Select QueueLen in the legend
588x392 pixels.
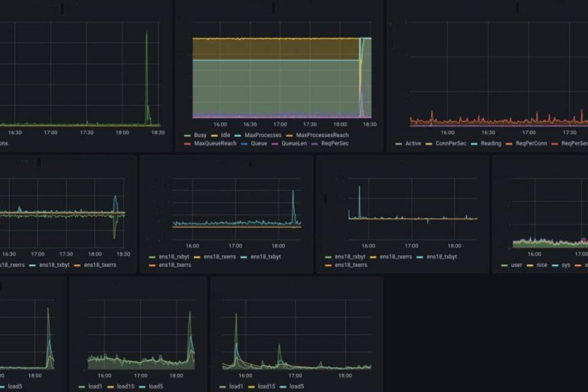point(294,144)
